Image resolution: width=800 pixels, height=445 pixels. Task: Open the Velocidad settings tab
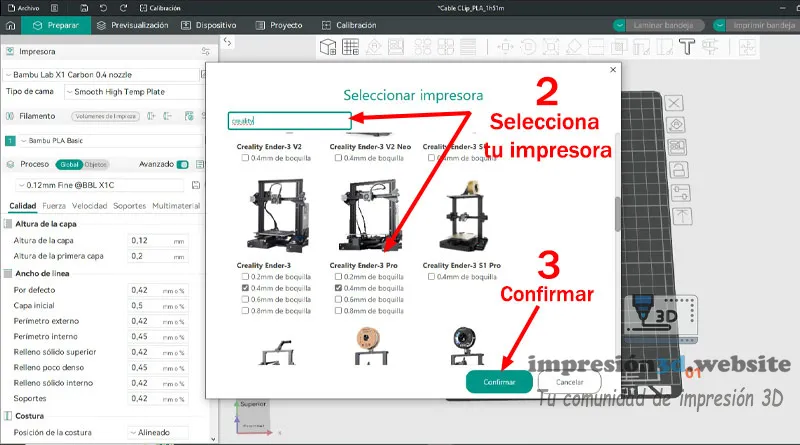89,206
